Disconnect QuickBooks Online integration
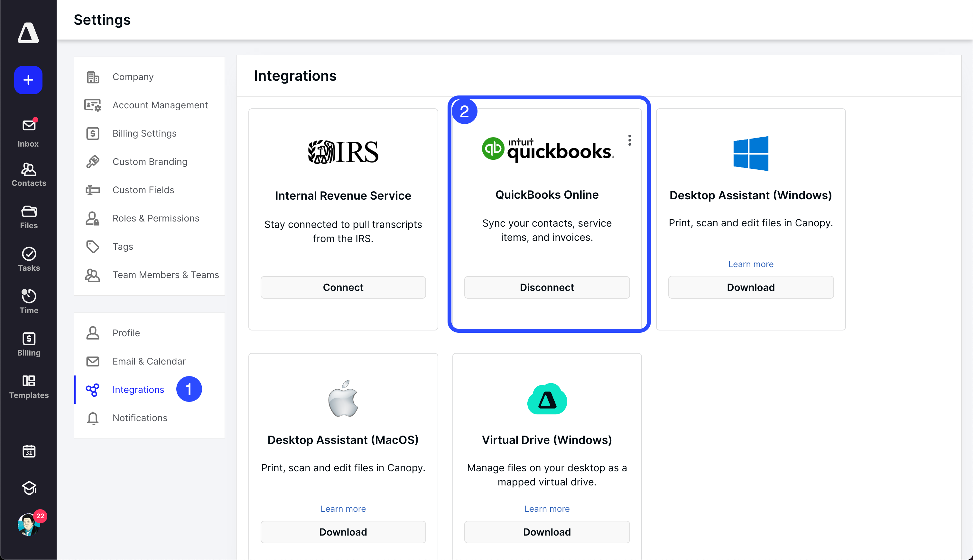Image resolution: width=973 pixels, height=560 pixels. (547, 287)
